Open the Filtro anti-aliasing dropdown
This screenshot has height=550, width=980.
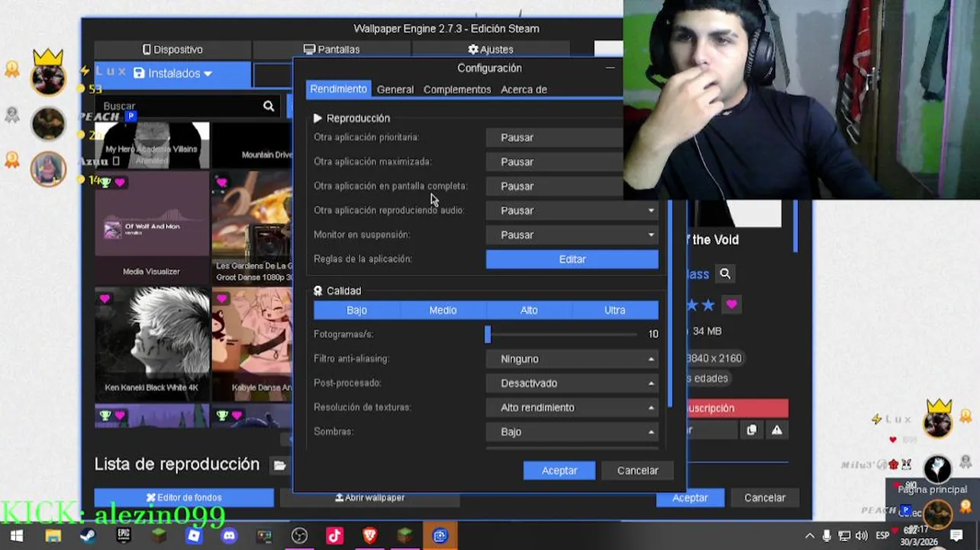pos(572,359)
